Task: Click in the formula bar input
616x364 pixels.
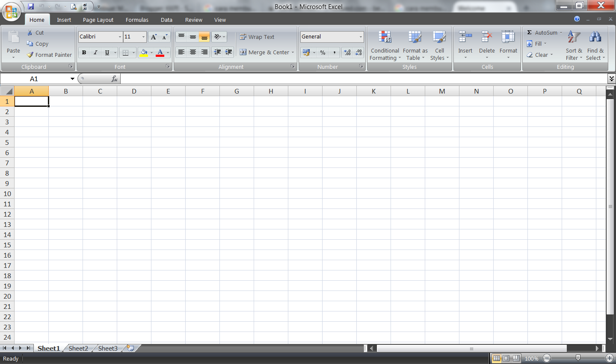Action: coord(364,79)
